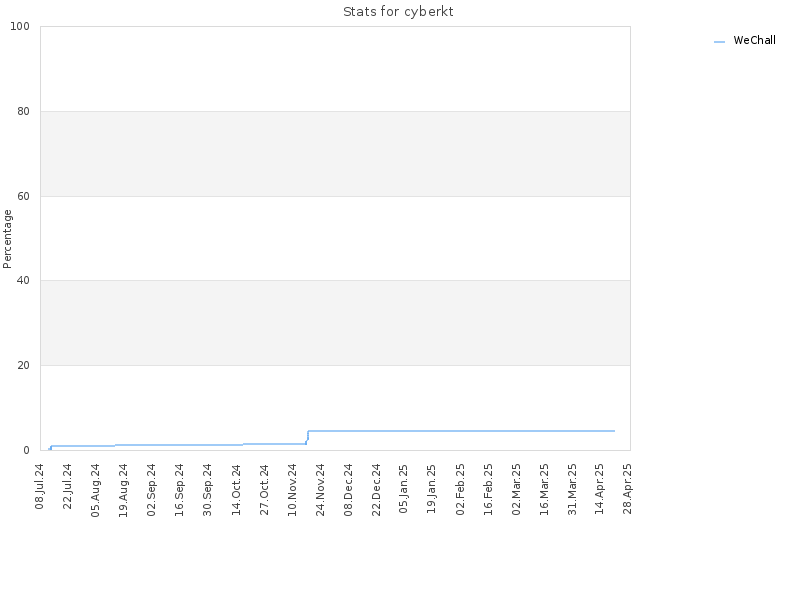Click the 22.Jul.24 x-axis date label

click(68, 487)
